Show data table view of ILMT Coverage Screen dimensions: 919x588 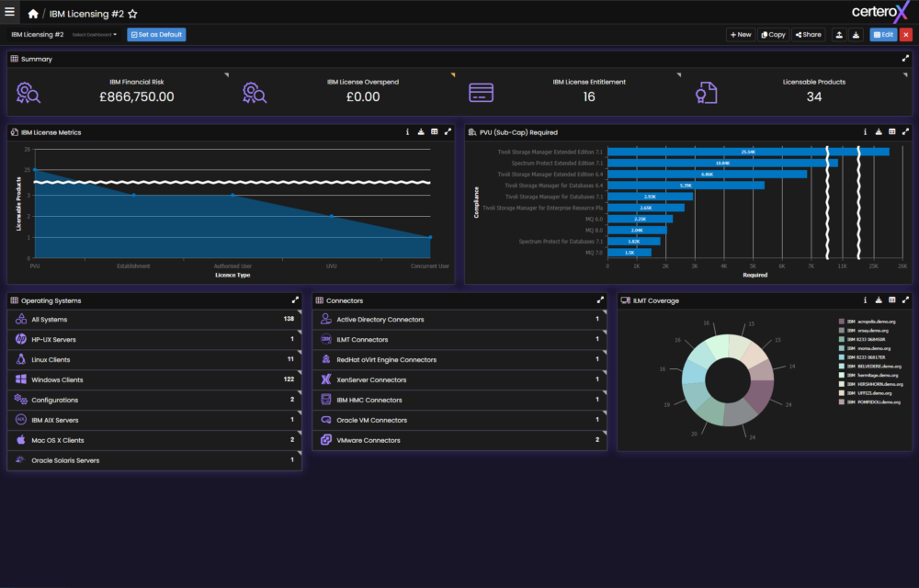pyautogui.click(x=892, y=300)
